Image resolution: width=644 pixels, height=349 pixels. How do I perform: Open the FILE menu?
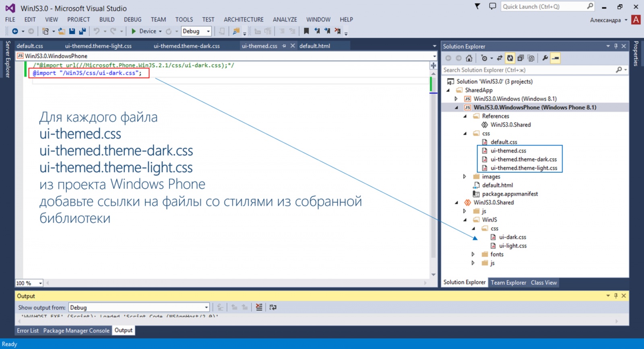click(x=10, y=19)
